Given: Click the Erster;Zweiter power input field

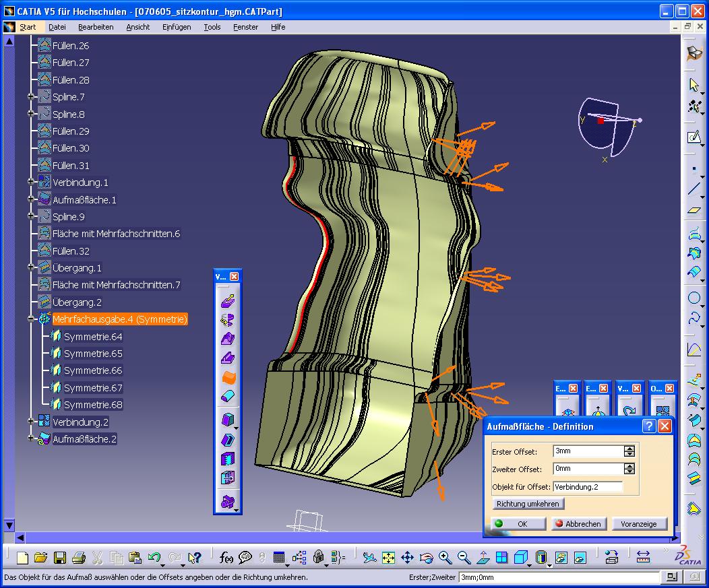Looking at the screenshot, I should pyautogui.click(x=559, y=577).
